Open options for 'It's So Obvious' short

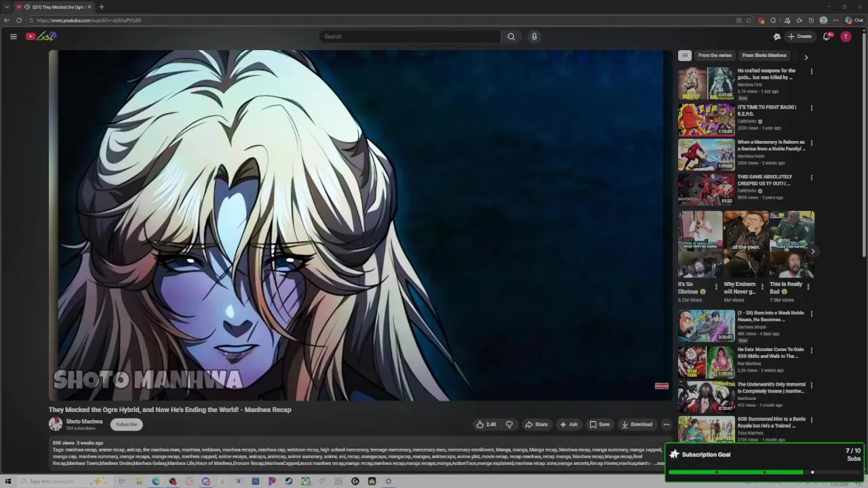716,287
